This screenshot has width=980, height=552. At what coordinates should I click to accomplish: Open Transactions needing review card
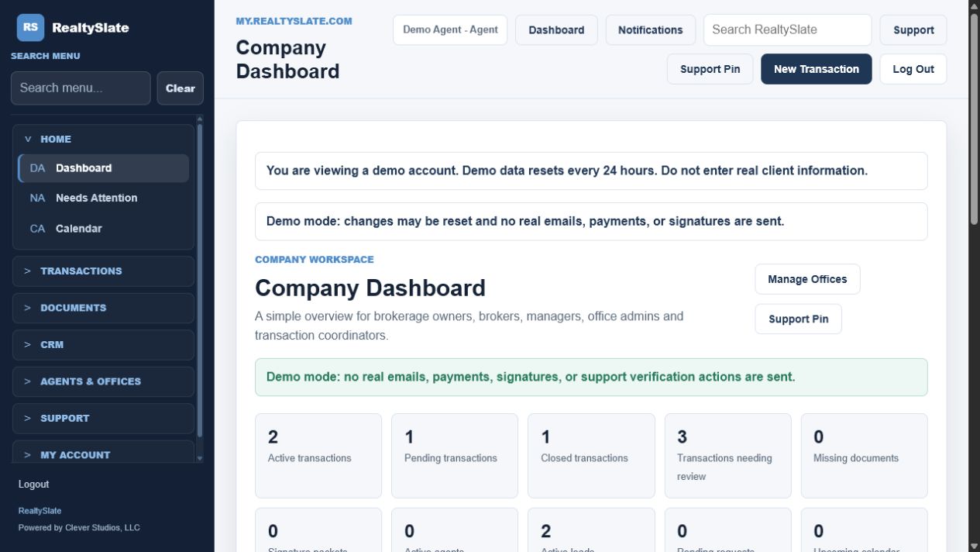pos(727,456)
